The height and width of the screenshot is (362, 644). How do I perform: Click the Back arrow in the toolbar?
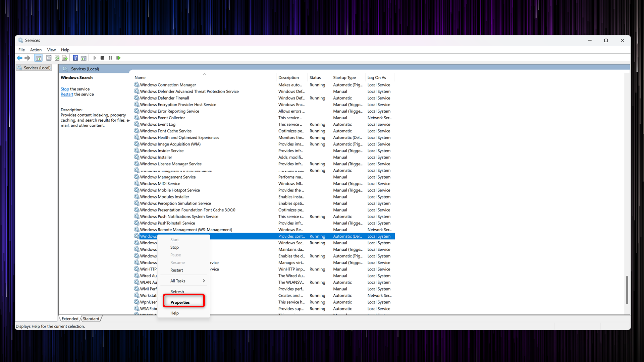click(19, 58)
